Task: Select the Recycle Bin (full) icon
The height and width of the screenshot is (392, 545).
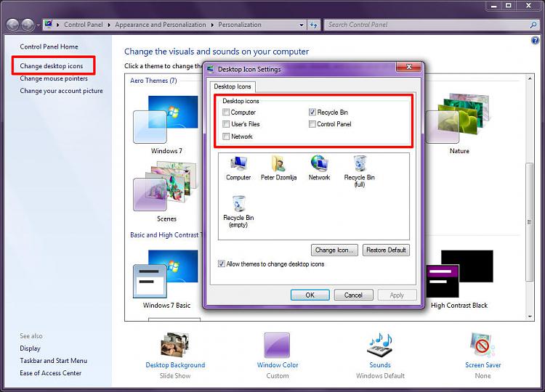Action: [360, 171]
